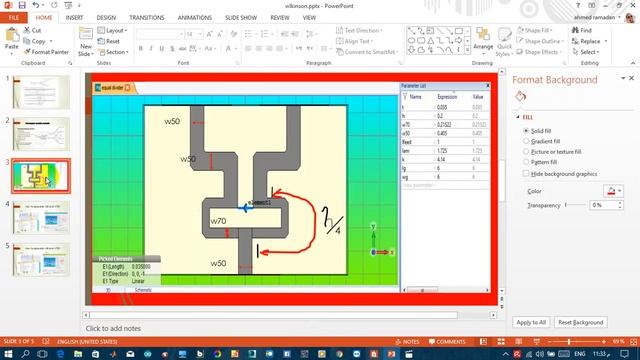This screenshot has width=640, height=360.
Task: Open the Help question mark icon
Action: click(578, 5)
